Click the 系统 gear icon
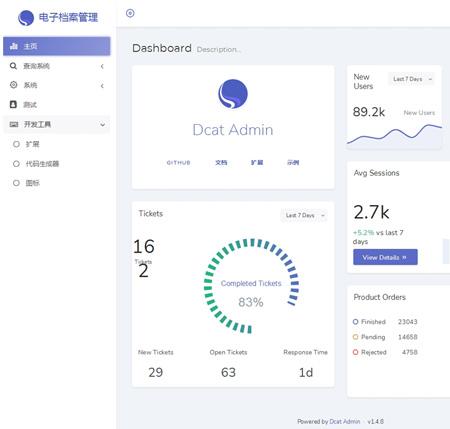Image resolution: width=450 pixels, height=429 pixels. (x=13, y=85)
